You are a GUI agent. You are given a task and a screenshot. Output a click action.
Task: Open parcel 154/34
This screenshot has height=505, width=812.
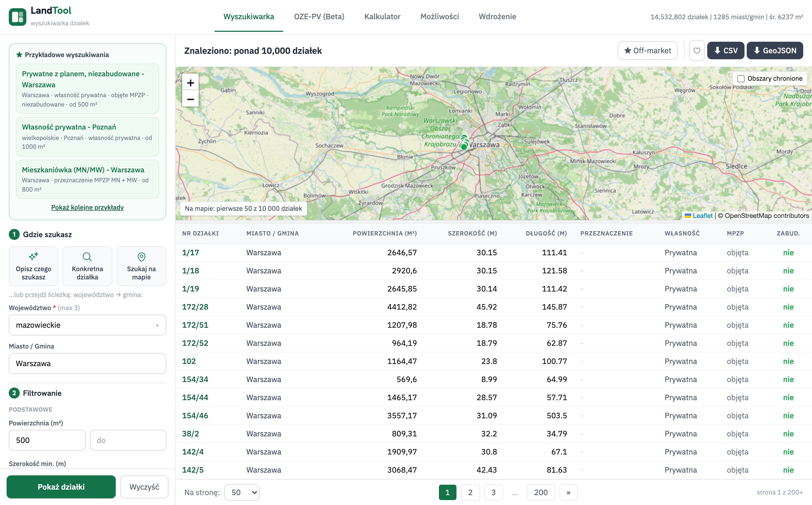[195, 379]
